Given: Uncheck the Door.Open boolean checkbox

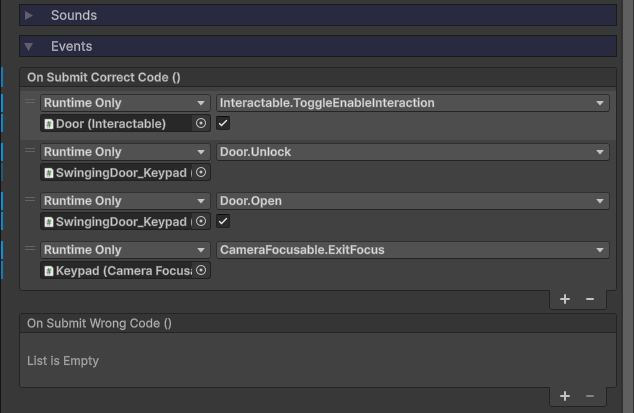Looking at the screenshot, I should click(x=223, y=221).
